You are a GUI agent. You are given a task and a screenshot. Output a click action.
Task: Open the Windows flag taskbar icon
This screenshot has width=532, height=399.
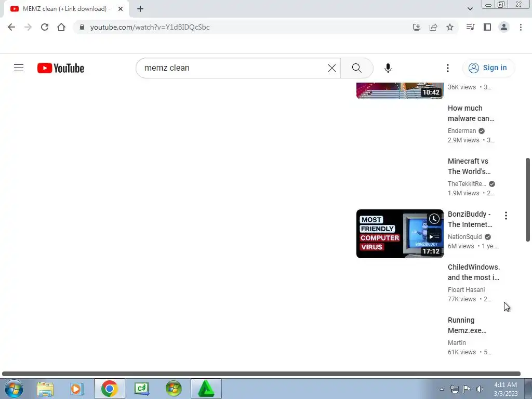coord(174,389)
